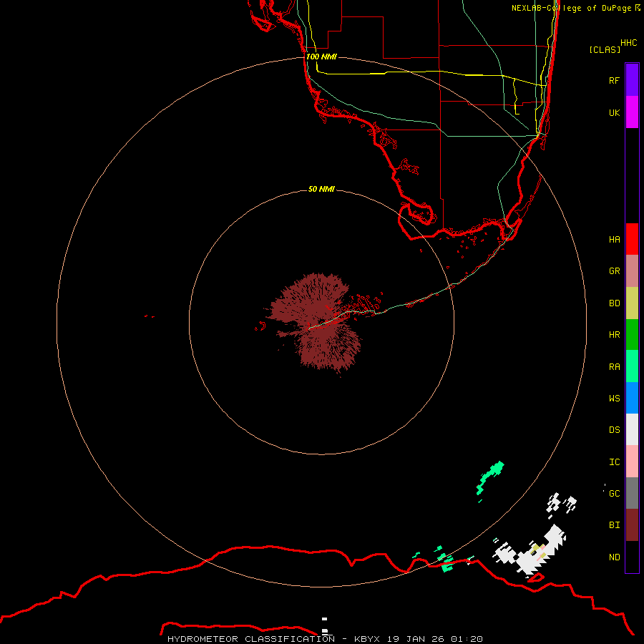
Task: Click the GC legend label
Action: click(x=614, y=493)
